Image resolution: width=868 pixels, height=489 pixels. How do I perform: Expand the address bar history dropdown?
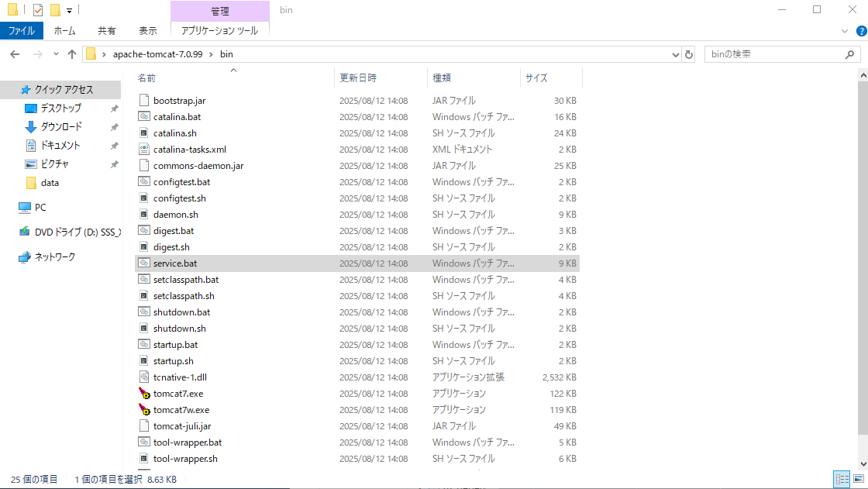coord(675,54)
